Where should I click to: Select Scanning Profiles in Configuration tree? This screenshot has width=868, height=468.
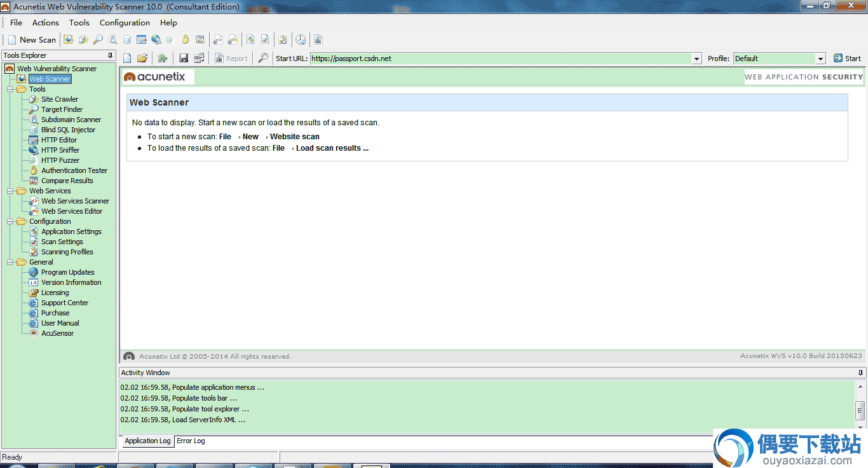[x=67, y=252]
